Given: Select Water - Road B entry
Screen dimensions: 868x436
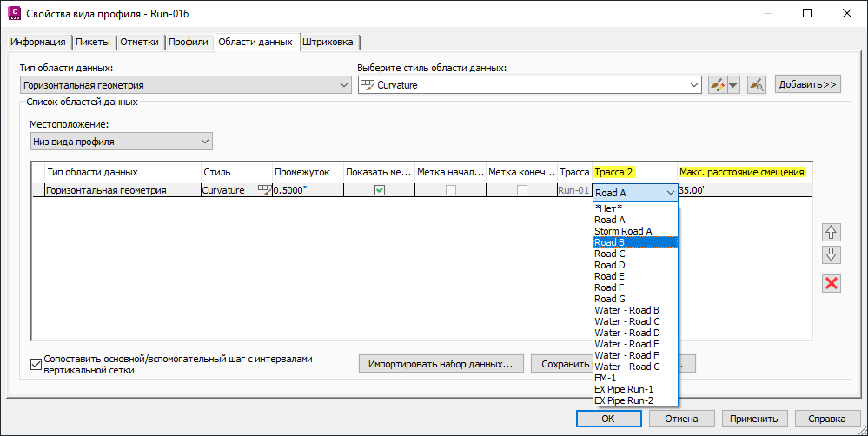Looking at the screenshot, I should pos(635,310).
